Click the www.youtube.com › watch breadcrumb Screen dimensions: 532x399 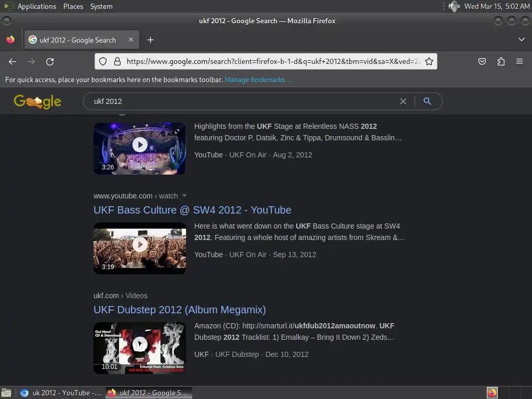tap(136, 196)
